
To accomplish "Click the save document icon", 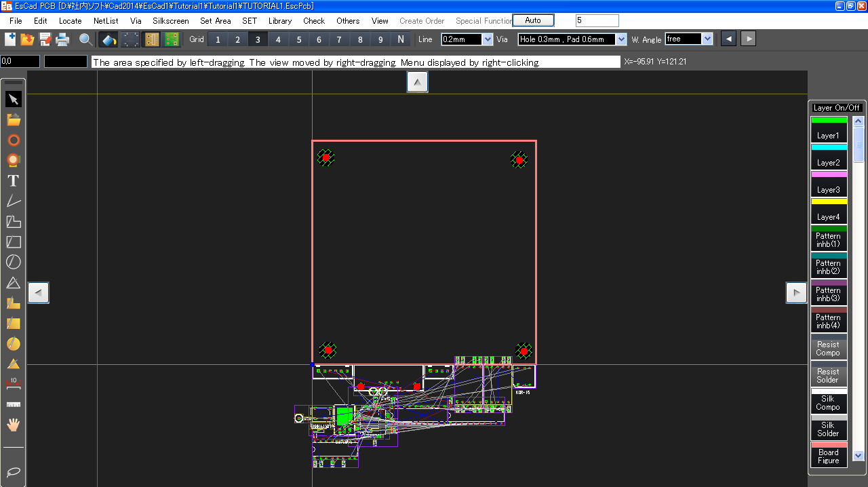I will click(45, 39).
